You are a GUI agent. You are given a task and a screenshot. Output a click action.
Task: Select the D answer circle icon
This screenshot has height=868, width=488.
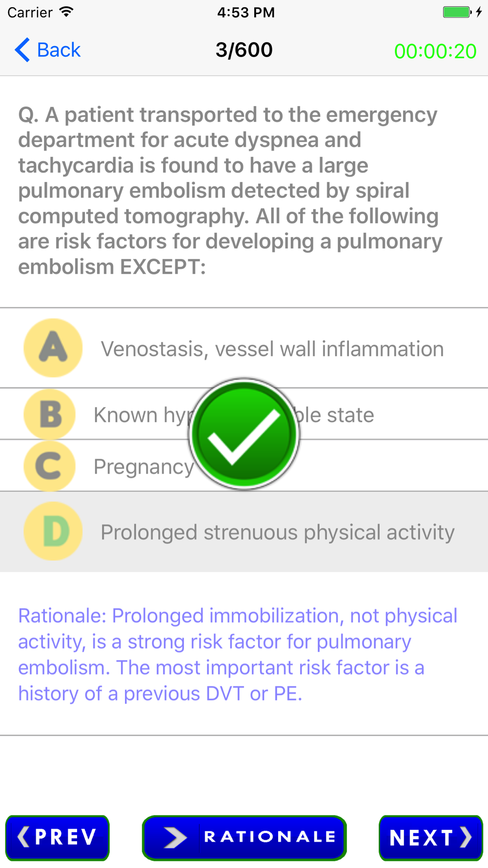pos(53,531)
